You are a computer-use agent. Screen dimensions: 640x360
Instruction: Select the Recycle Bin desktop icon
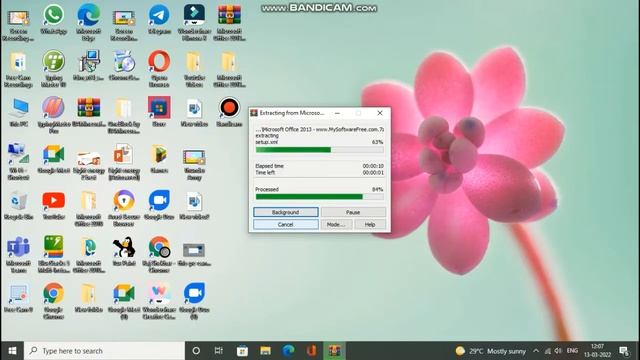[x=18, y=205]
